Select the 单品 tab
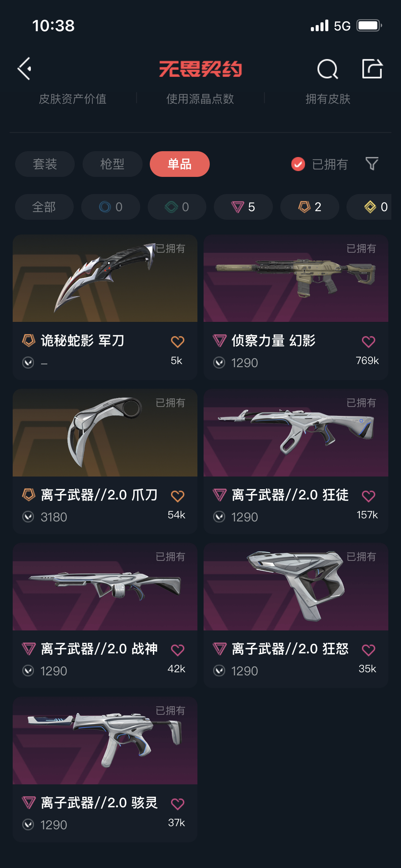This screenshot has width=401, height=868. coord(180,164)
